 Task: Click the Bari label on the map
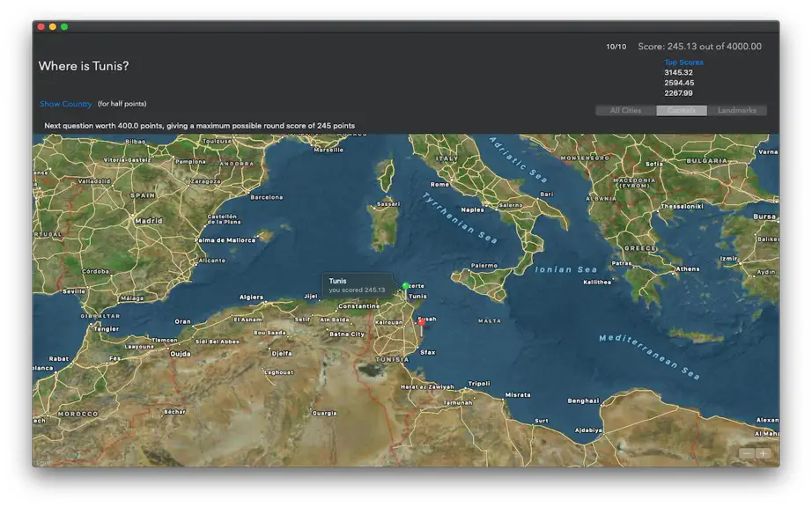tap(546, 194)
